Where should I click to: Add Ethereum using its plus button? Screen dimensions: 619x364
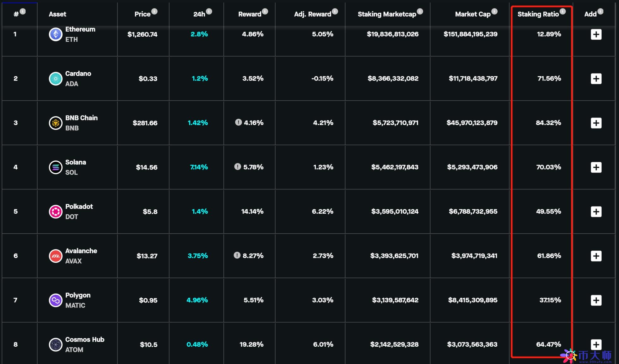(x=596, y=34)
